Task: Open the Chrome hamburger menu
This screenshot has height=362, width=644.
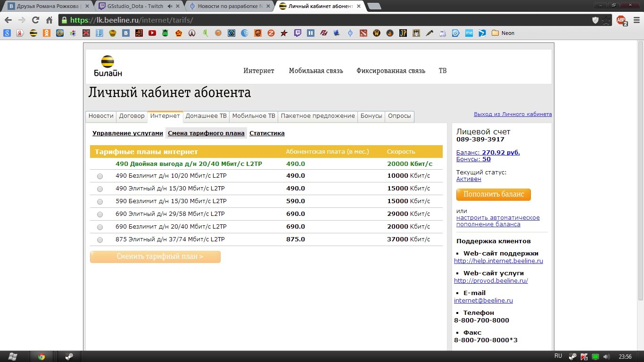Action: click(636, 20)
